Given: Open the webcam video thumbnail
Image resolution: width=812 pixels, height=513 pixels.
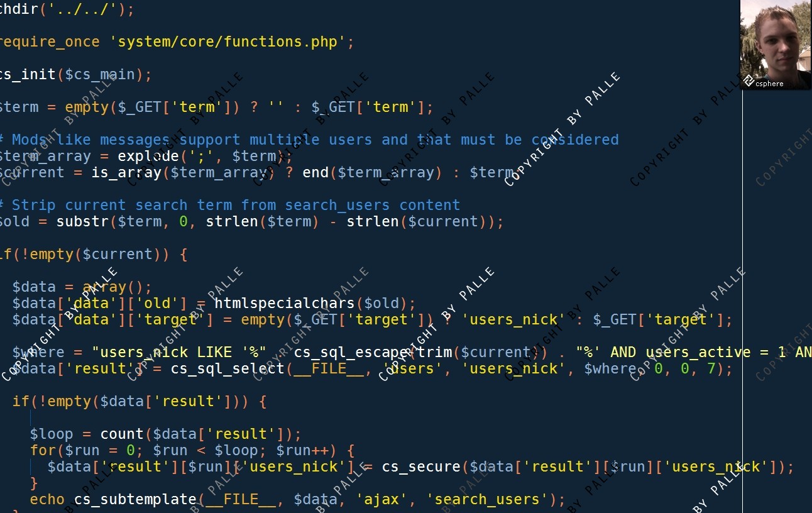Looking at the screenshot, I should pos(776,45).
